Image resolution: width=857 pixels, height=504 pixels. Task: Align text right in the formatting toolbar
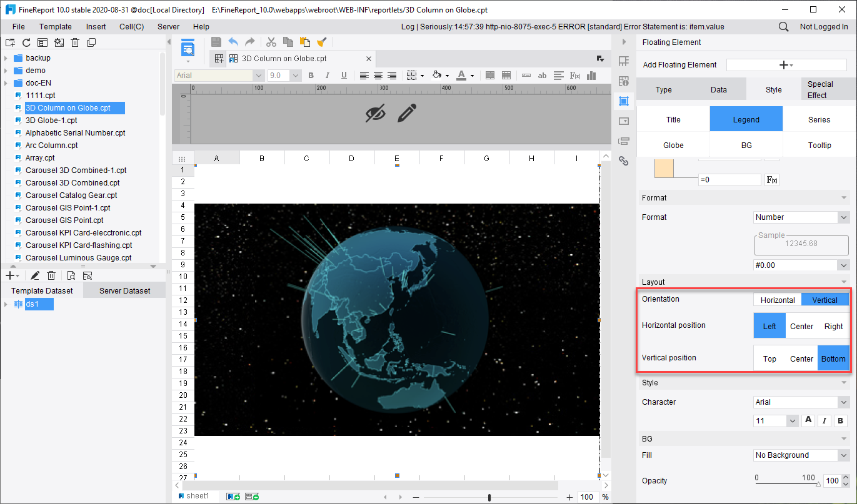tap(392, 76)
